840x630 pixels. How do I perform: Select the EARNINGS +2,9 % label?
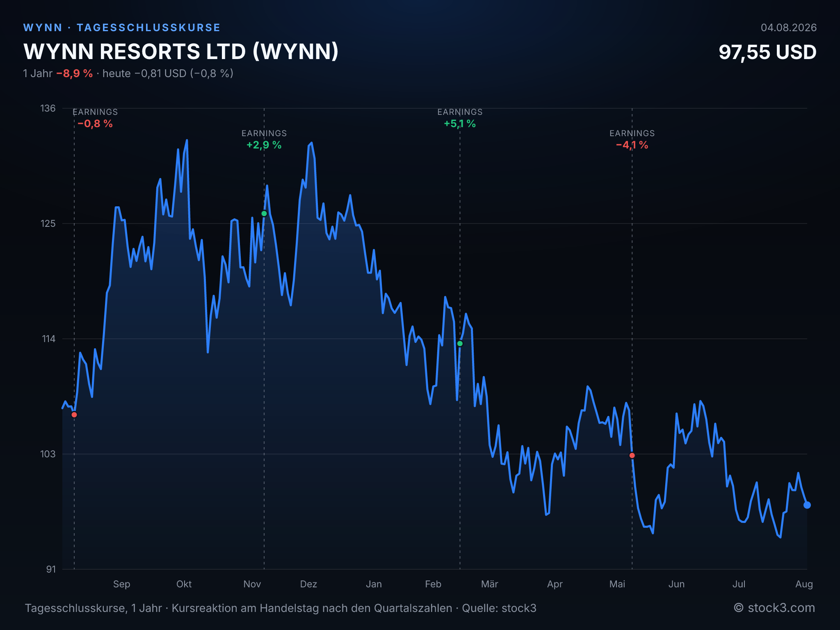[x=264, y=139]
